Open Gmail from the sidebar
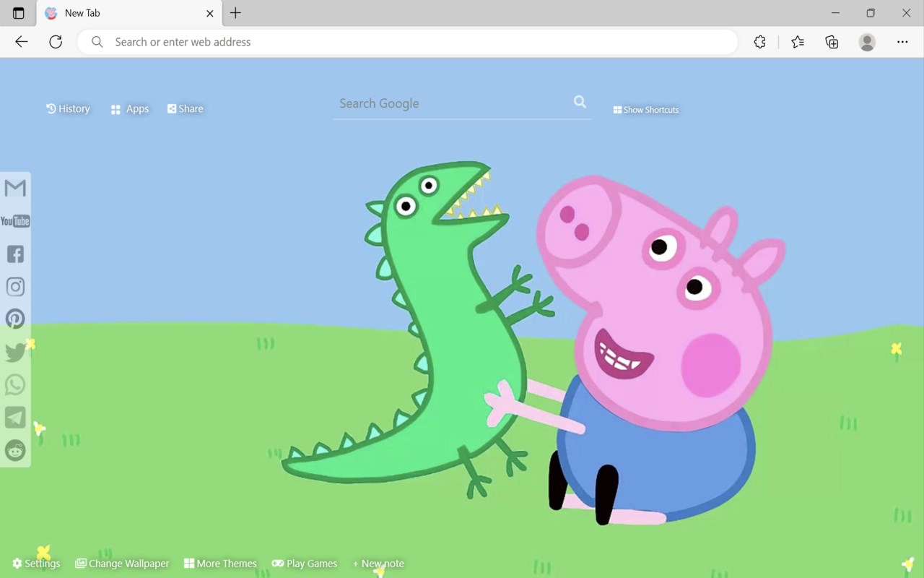 (15, 189)
